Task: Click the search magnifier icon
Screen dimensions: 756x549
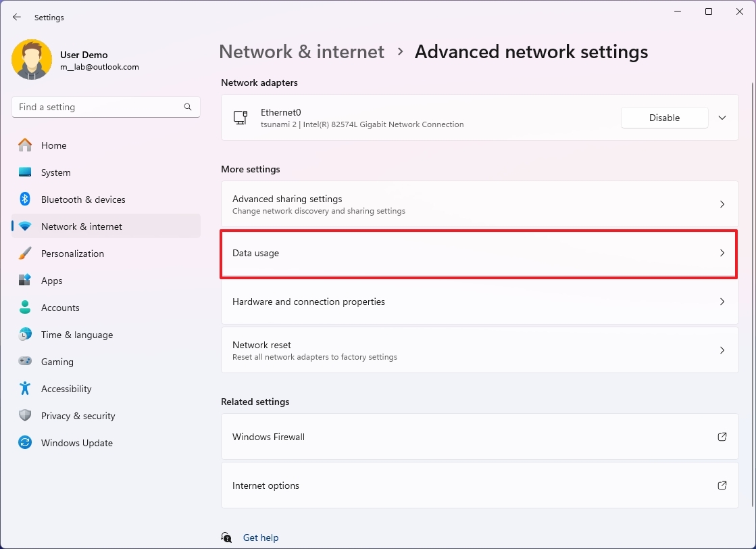Action: coord(188,107)
